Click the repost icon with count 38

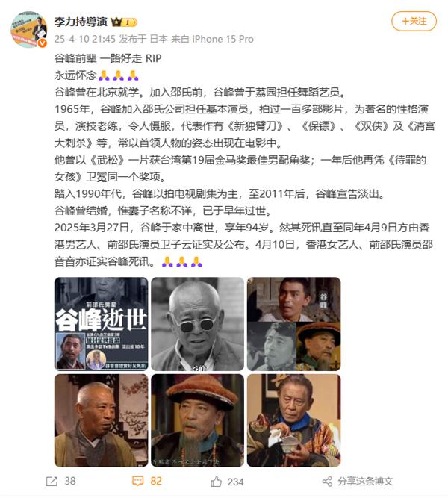pyautogui.click(x=52, y=481)
